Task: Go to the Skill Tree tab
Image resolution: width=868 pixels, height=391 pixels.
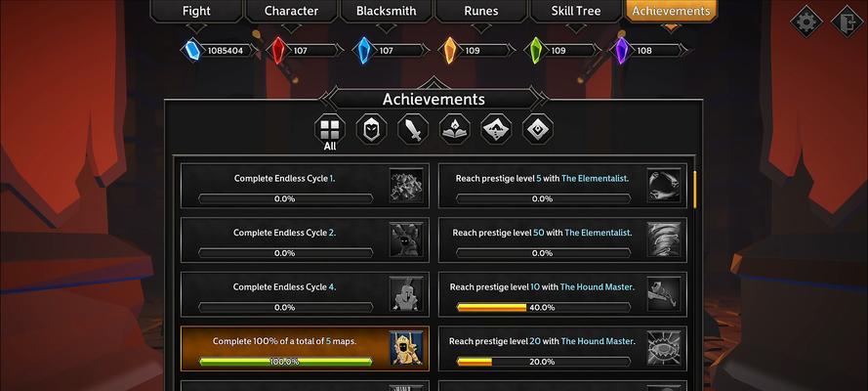Action: [x=576, y=11]
